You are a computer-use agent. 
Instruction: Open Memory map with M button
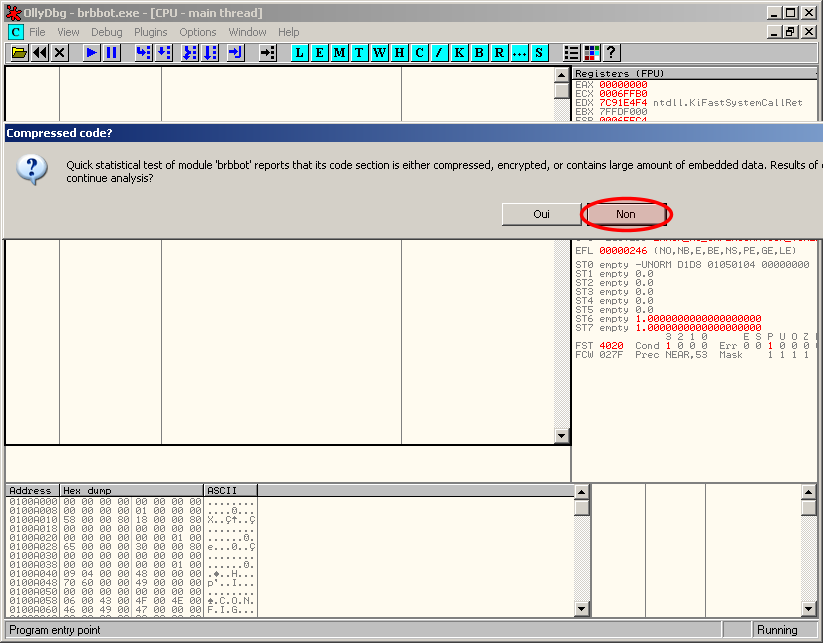pyautogui.click(x=340, y=52)
